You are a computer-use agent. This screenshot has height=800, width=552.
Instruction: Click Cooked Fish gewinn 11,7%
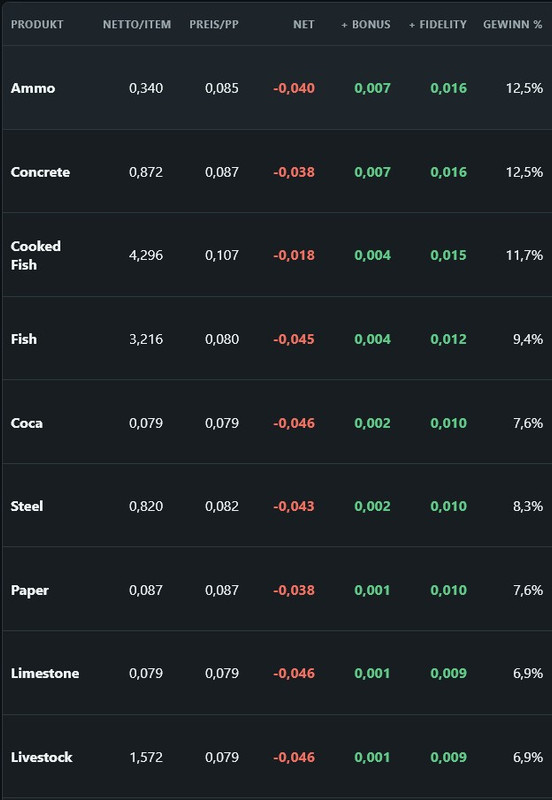click(524, 255)
